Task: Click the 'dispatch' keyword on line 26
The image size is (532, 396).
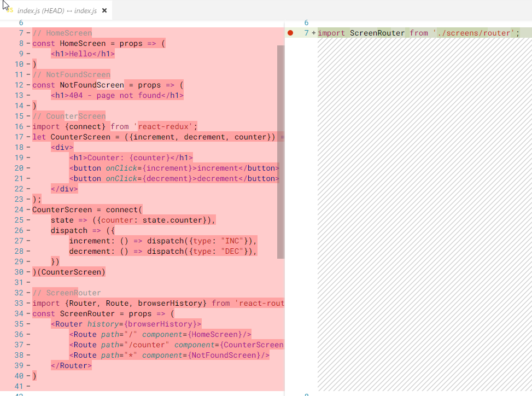Action: coord(69,230)
